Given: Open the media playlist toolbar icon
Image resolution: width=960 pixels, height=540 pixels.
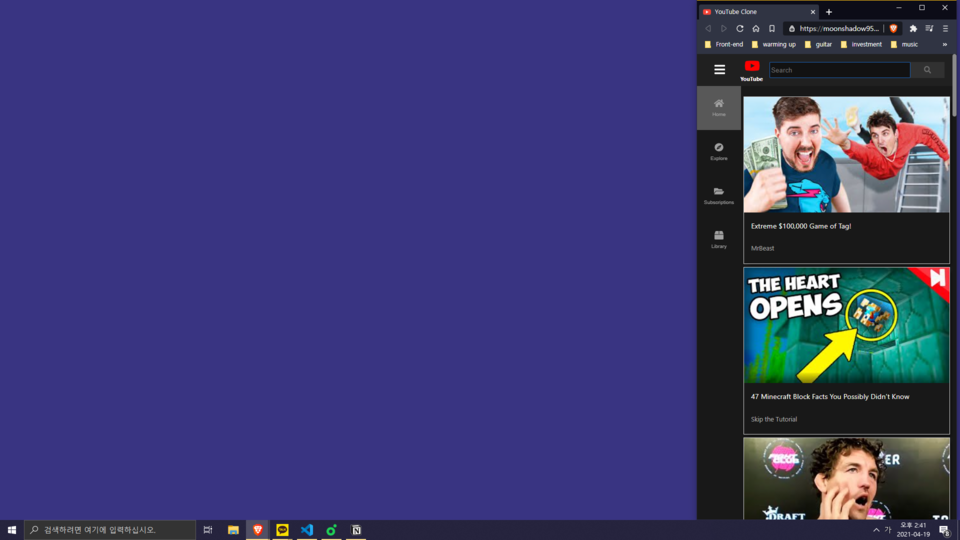Looking at the screenshot, I should [929, 29].
